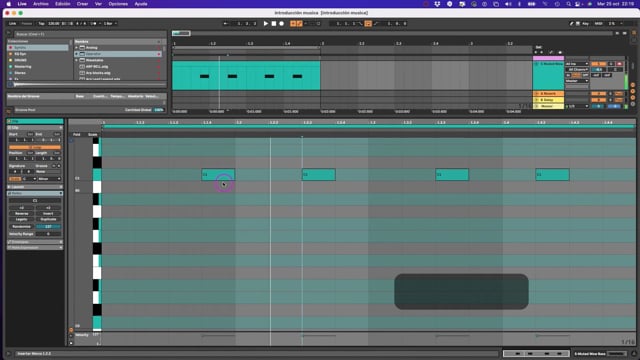Set monitor to Auto on first track
This screenshot has width=640, height=360.
pos(576,75)
